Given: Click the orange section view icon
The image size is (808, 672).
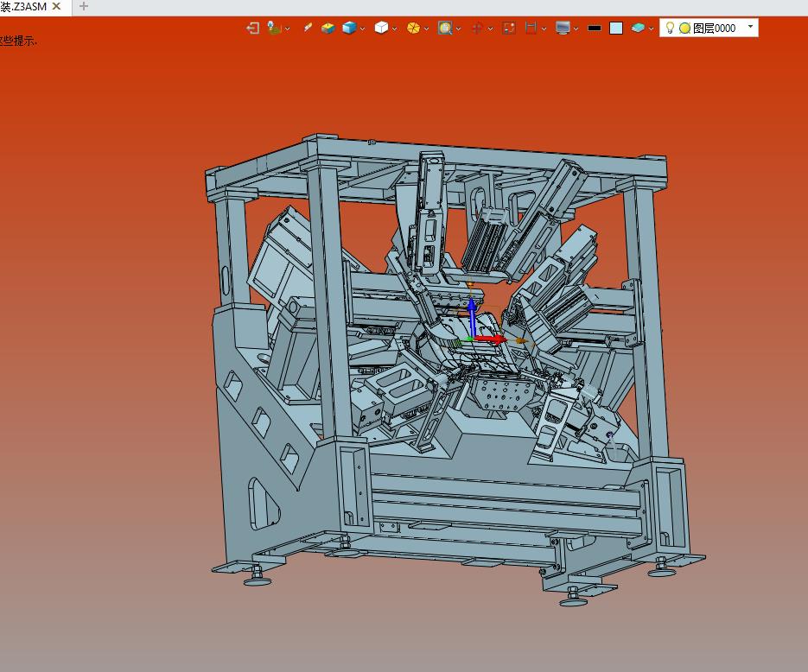Looking at the screenshot, I should coord(413,28).
